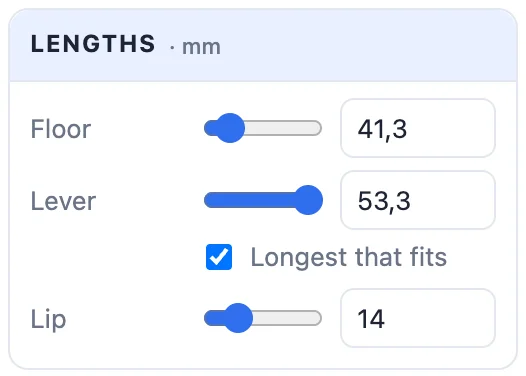Click the Lip slider handle
Viewport: 526px width, 376px height.
coord(238,318)
